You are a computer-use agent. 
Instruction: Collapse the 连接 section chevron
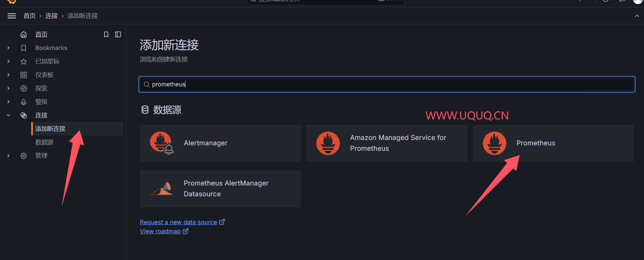8,115
